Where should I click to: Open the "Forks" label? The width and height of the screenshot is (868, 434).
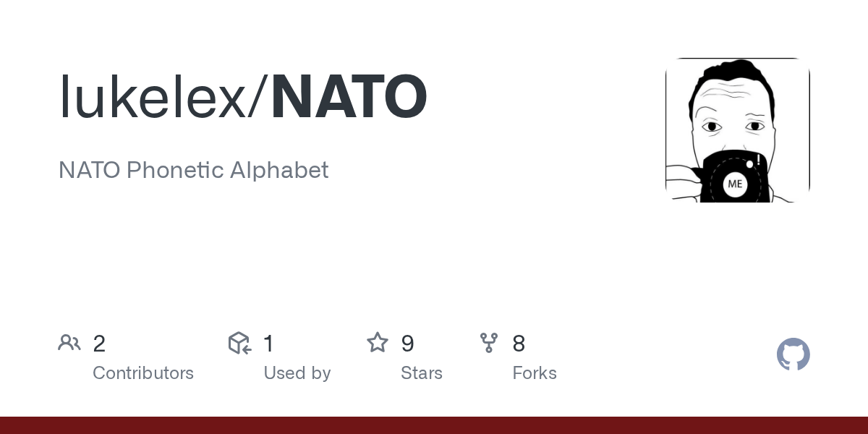[535, 373]
